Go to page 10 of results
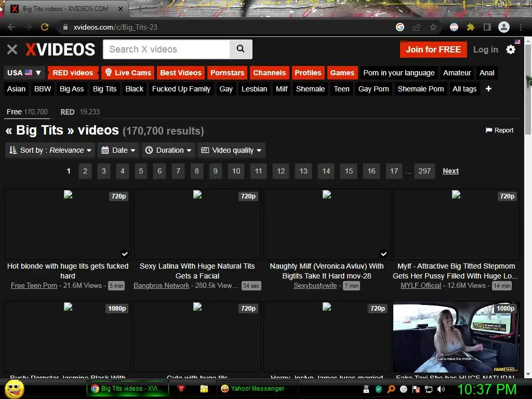Image resolution: width=532 pixels, height=399 pixels. click(236, 171)
